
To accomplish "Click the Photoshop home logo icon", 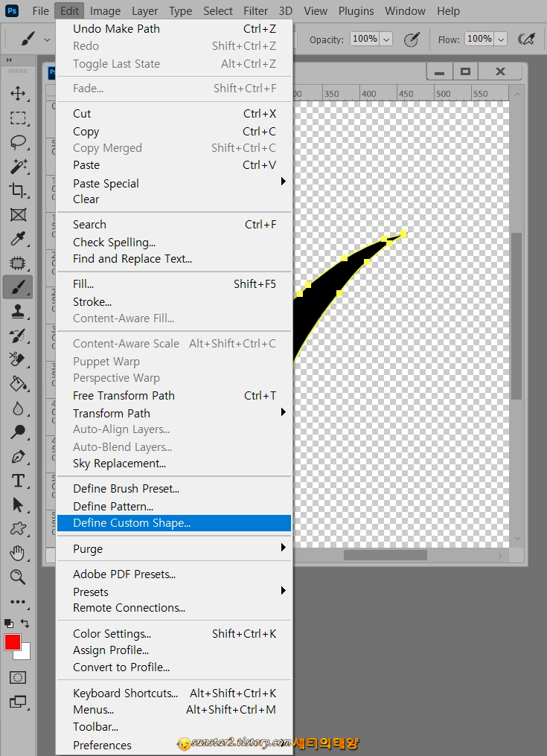I will point(12,10).
